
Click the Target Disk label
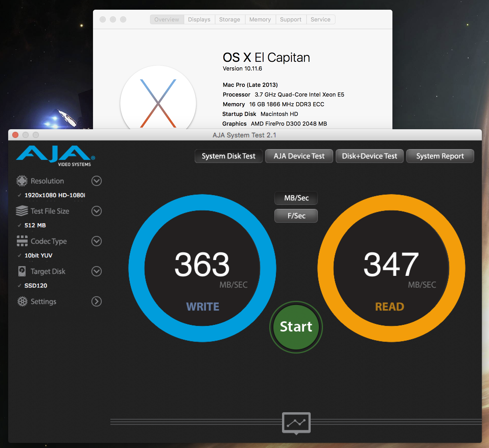[x=48, y=271]
